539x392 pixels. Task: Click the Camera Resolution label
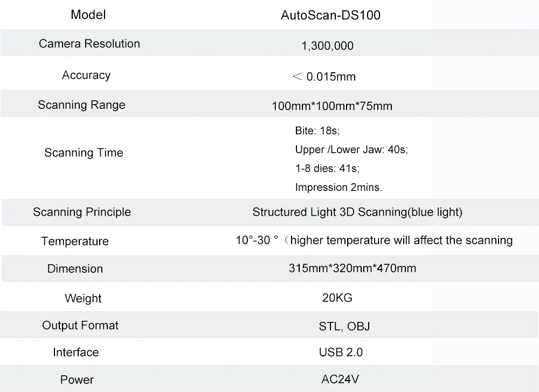tap(89, 44)
